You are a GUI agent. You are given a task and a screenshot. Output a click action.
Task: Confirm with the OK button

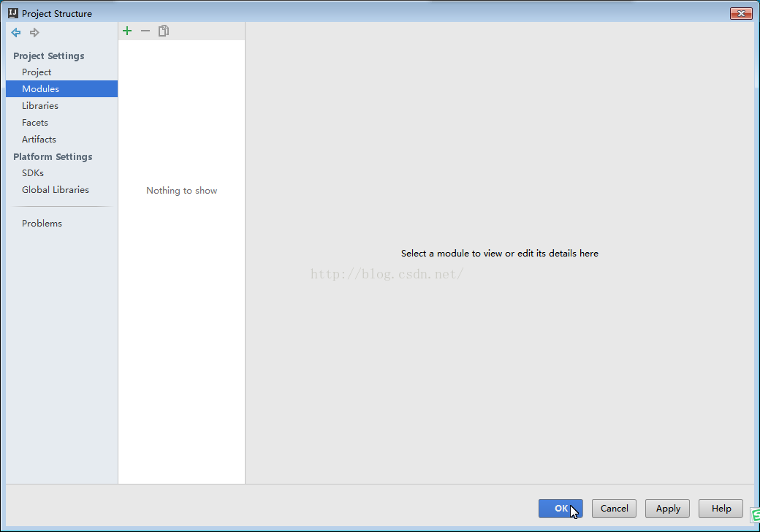point(560,509)
